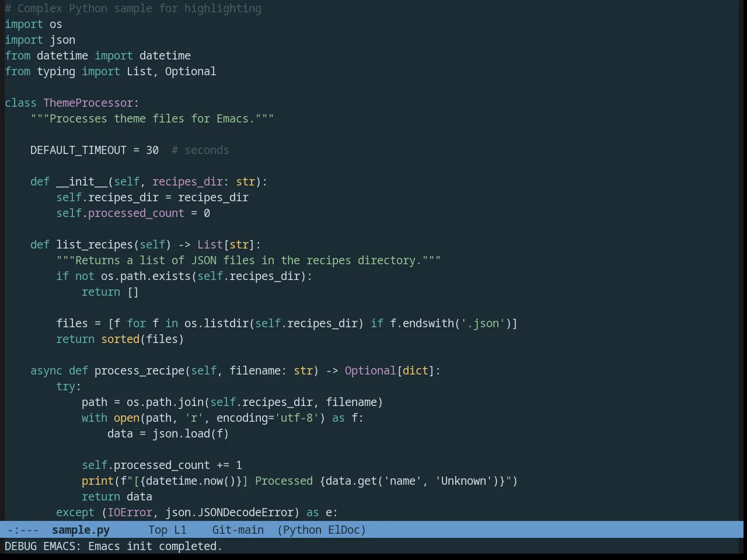Viewport: 747px width, 560px height.
Task: Click 'List[str]' return type annotation
Action: (226, 244)
